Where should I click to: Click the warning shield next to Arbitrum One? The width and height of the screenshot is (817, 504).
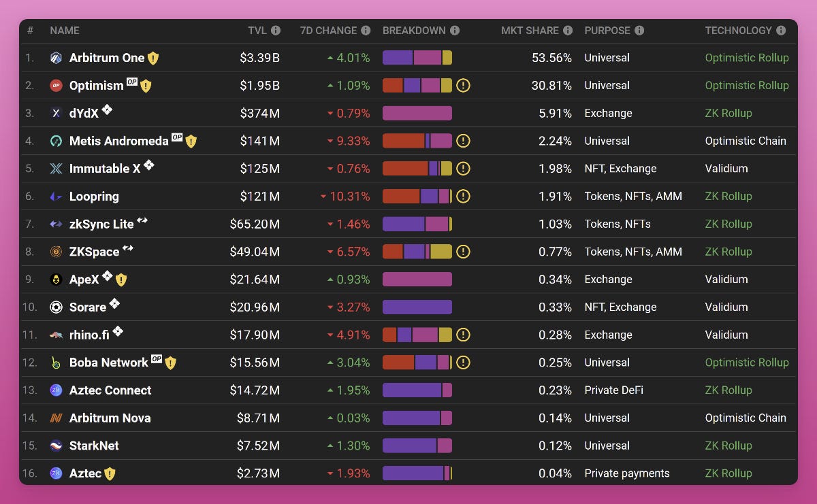pos(153,58)
